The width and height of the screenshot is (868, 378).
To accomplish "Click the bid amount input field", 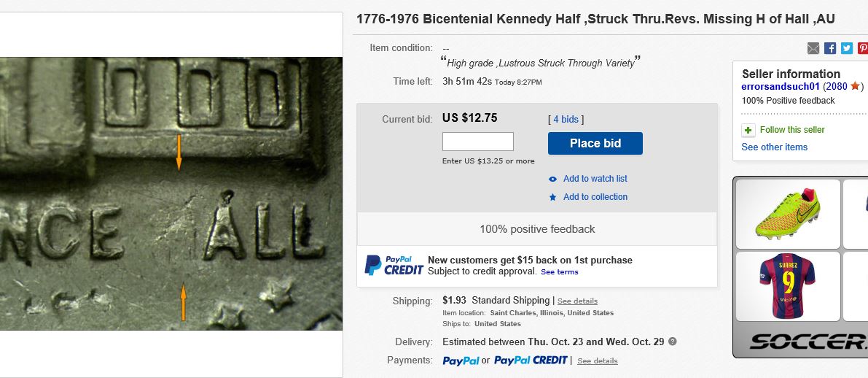I will pos(477,142).
